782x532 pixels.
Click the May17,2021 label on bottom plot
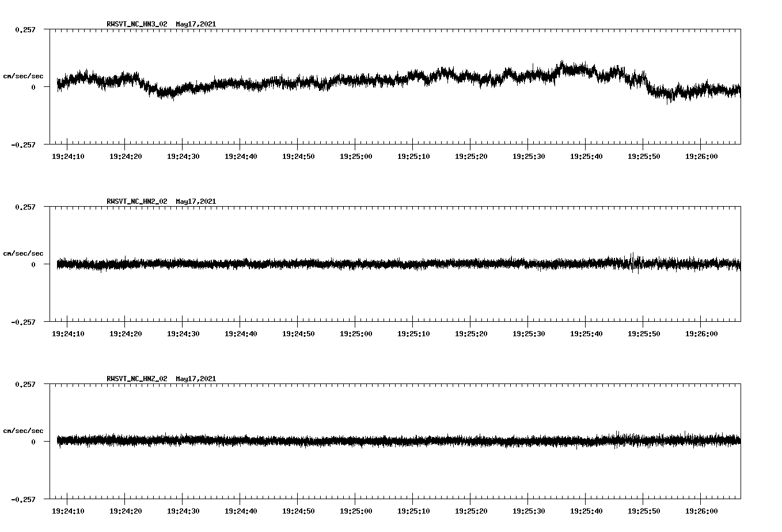point(196,379)
